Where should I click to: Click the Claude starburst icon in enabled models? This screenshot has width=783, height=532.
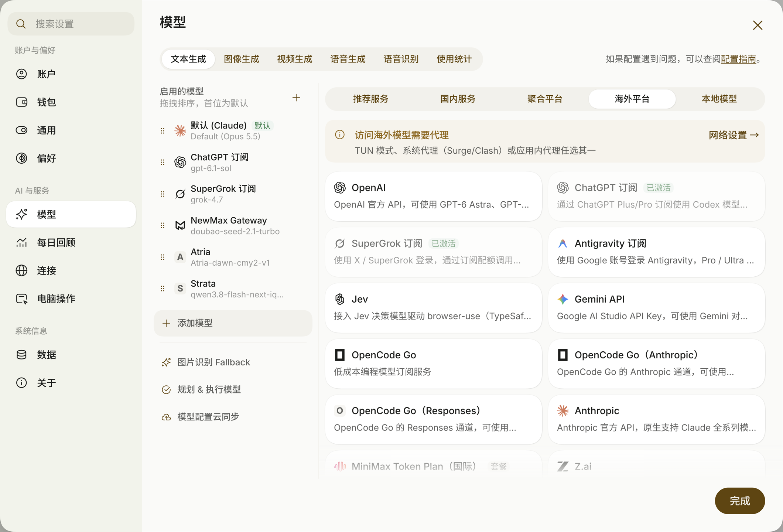(180, 131)
